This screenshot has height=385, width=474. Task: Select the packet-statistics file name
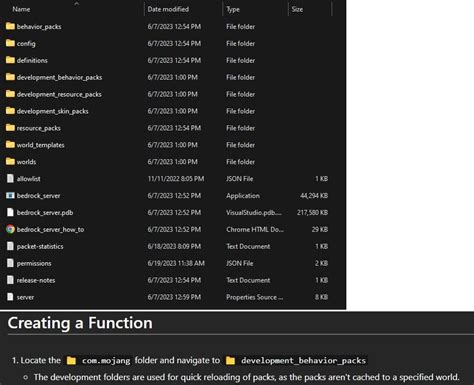click(40, 246)
